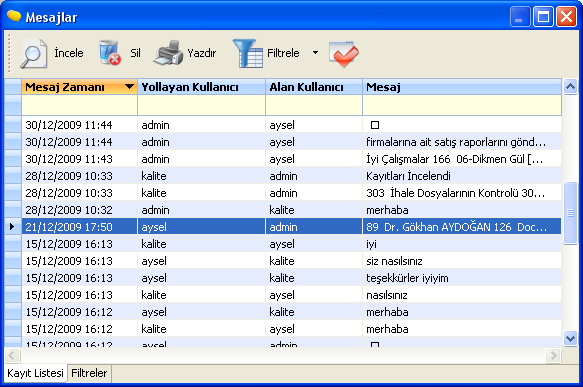
Task: Click the vertical scrollbar down arrow
Action: (570, 338)
